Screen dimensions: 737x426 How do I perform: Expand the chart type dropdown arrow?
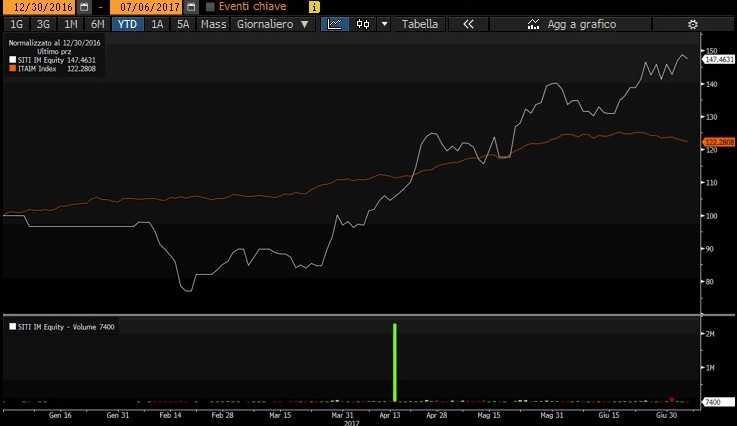click(384, 24)
